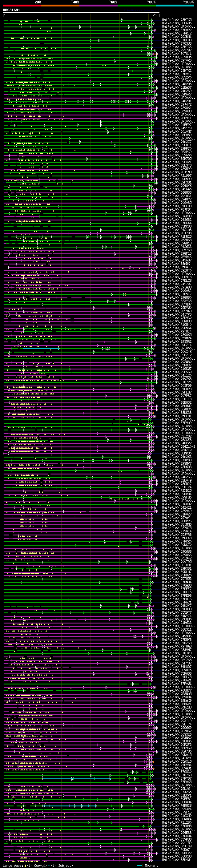This screenshot has height=868, width=197.
Task: Open hit UniRef100_Q8L685
Action: (x=177, y=23)
